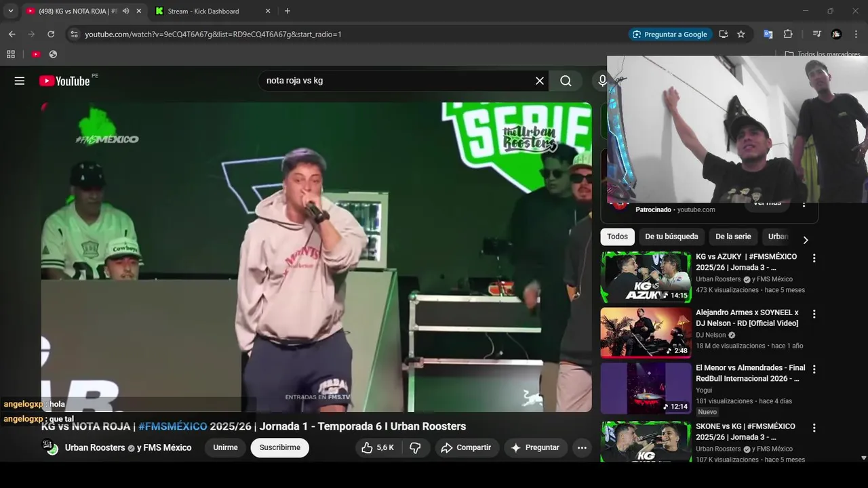The image size is (868, 488).
Task: Open sponsored ad options three-dot menu
Action: point(804,203)
